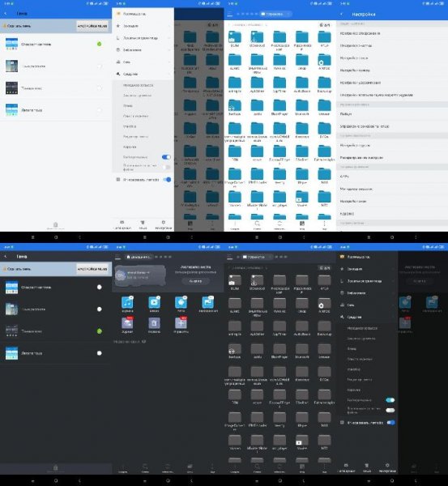This screenshot has width=448, height=486.
Task: Tap t-shirt theme icon in dark drawer
Action: coord(367,467)
